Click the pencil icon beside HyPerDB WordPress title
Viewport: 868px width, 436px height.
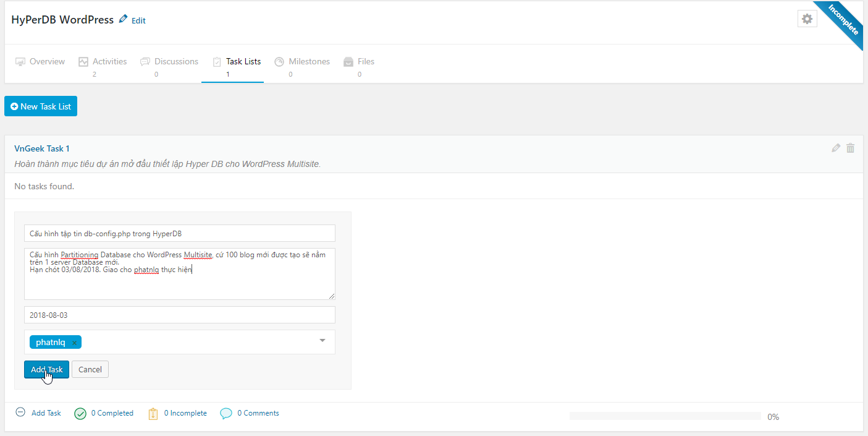point(124,19)
